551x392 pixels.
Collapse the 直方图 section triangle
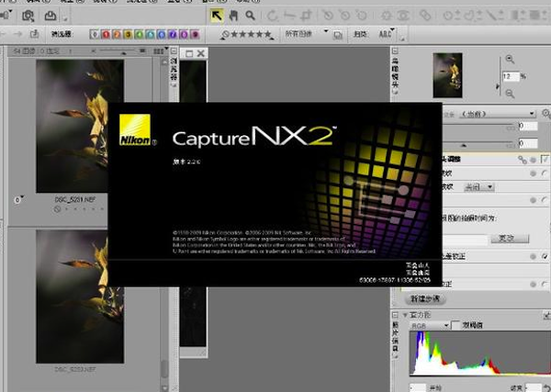click(405, 315)
